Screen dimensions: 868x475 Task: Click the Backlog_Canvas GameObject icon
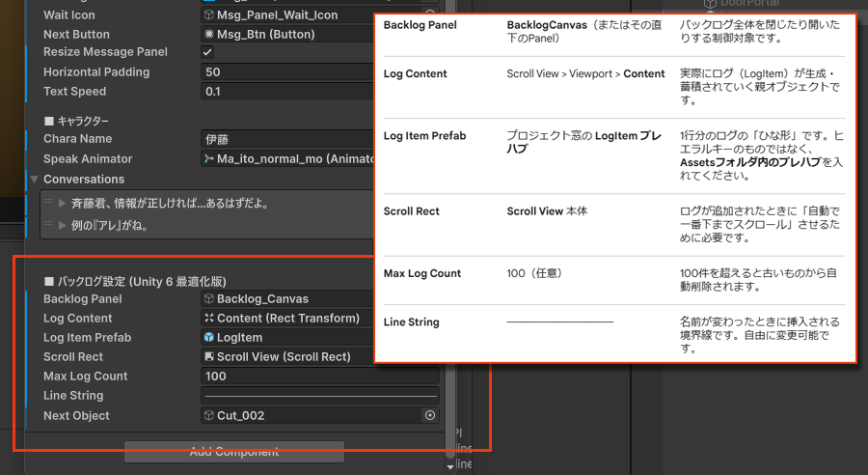point(209,299)
